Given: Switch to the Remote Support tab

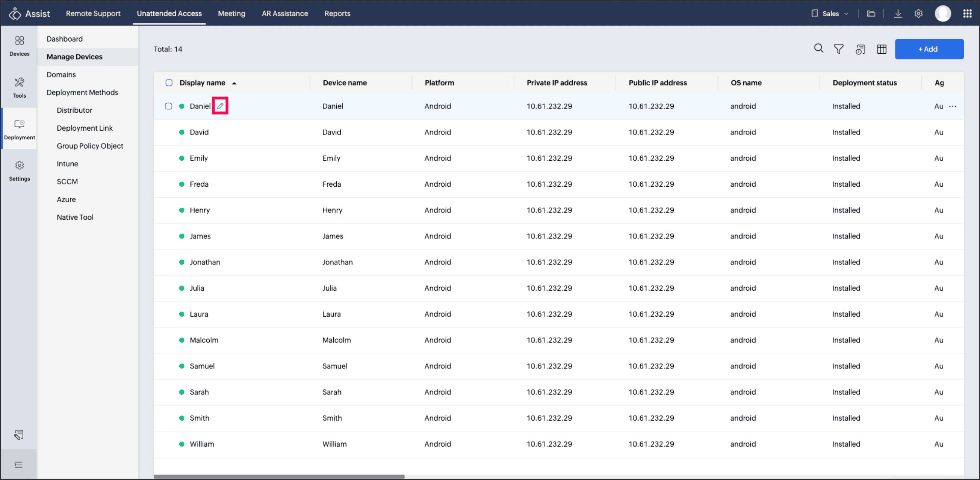Looking at the screenshot, I should click(93, 14).
